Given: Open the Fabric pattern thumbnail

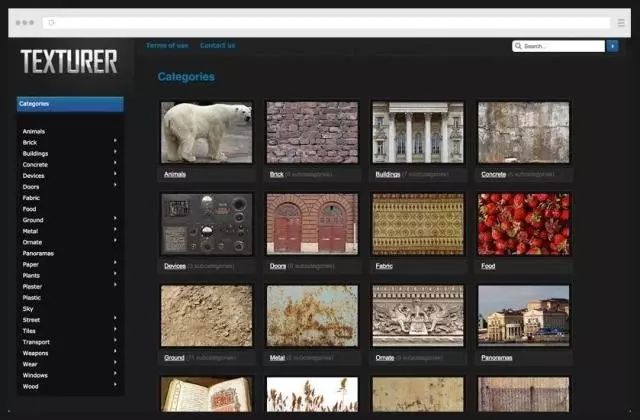Looking at the screenshot, I should pyautogui.click(x=418, y=224).
